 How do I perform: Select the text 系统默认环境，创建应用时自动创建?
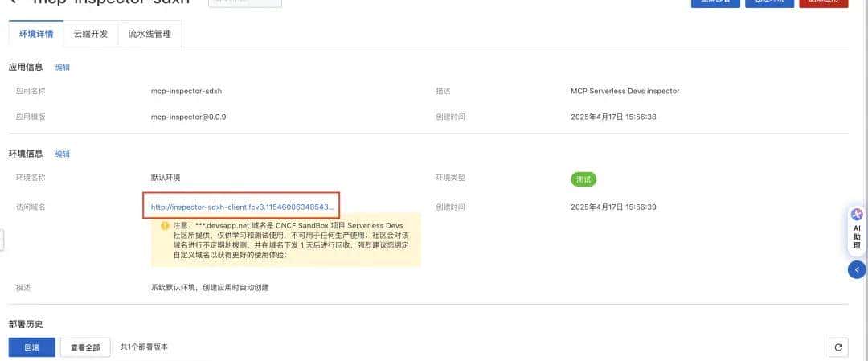(x=210, y=287)
